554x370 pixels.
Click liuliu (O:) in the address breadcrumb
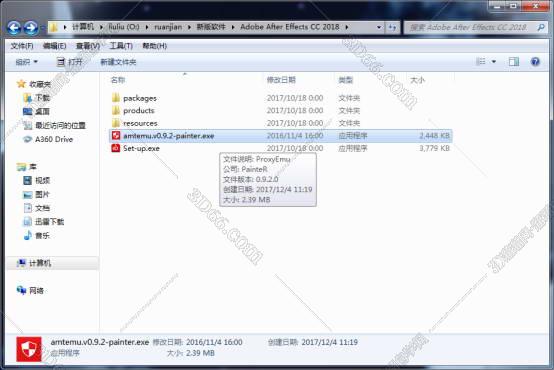[124, 27]
